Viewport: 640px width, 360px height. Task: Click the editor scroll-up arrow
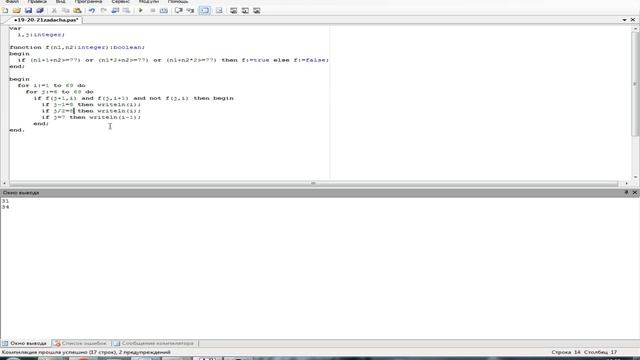635,29
